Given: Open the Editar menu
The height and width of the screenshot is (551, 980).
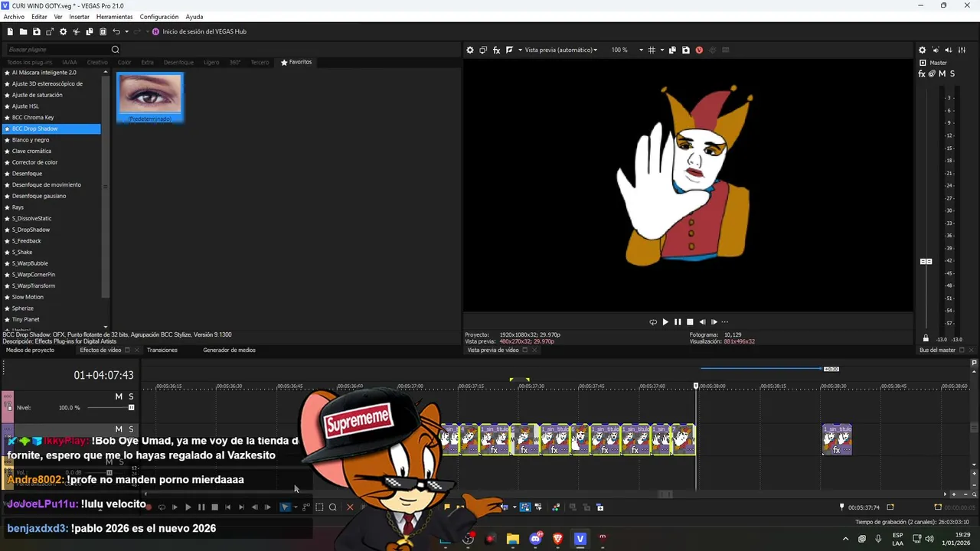Looking at the screenshot, I should click(x=39, y=17).
